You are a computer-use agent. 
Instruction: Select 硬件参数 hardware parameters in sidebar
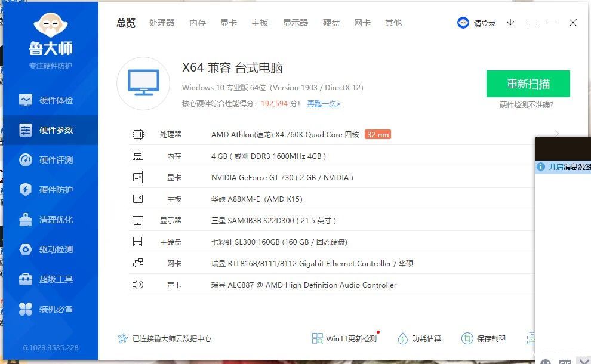tap(51, 130)
